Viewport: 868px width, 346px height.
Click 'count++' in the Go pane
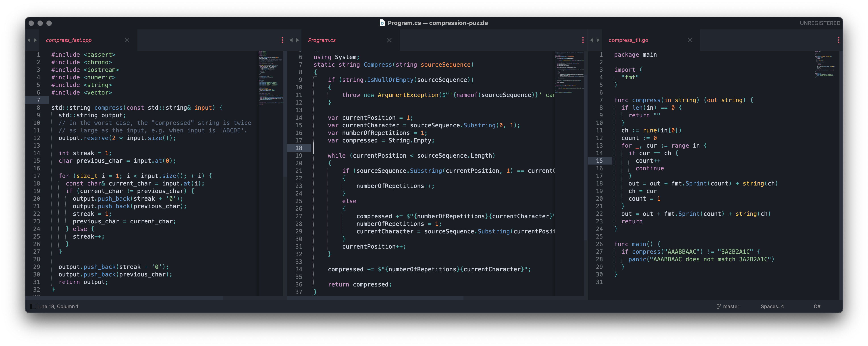[648, 161]
